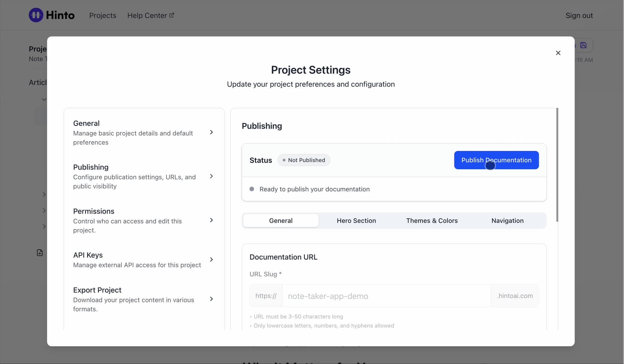This screenshot has height=364, width=624.
Task: Select the Navigation tab
Action: tap(507, 221)
